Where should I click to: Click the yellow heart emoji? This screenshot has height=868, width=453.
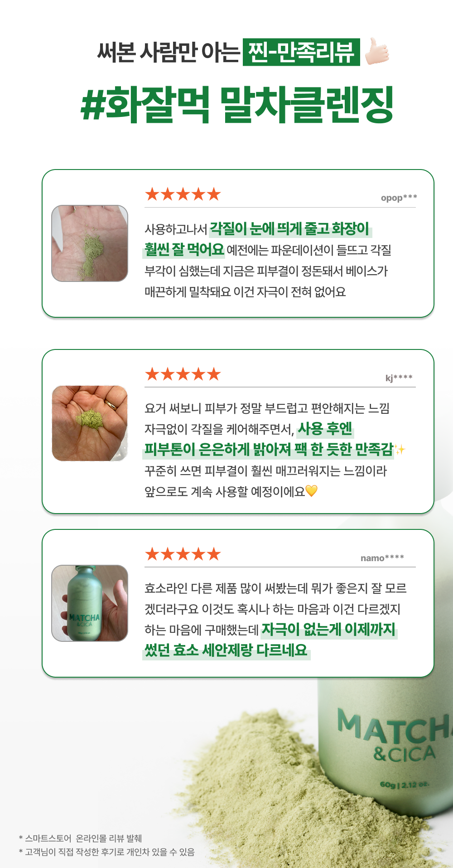(x=312, y=491)
